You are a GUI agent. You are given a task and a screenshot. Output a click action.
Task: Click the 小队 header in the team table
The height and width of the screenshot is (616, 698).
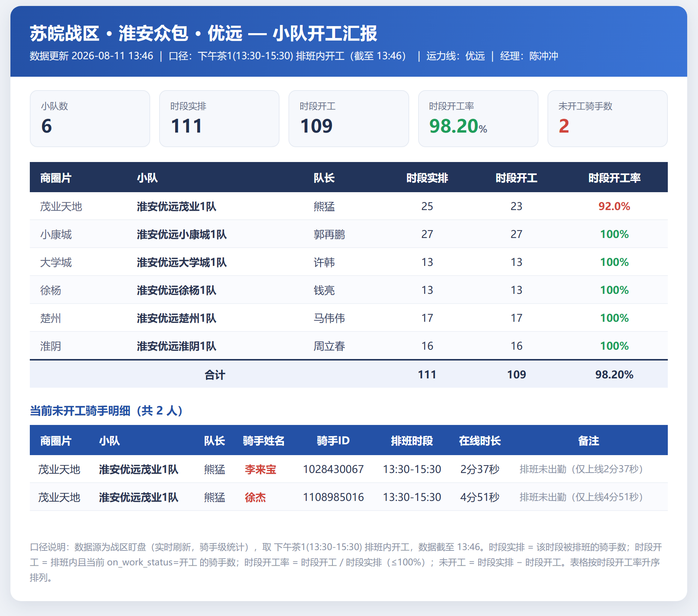point(147,178)
